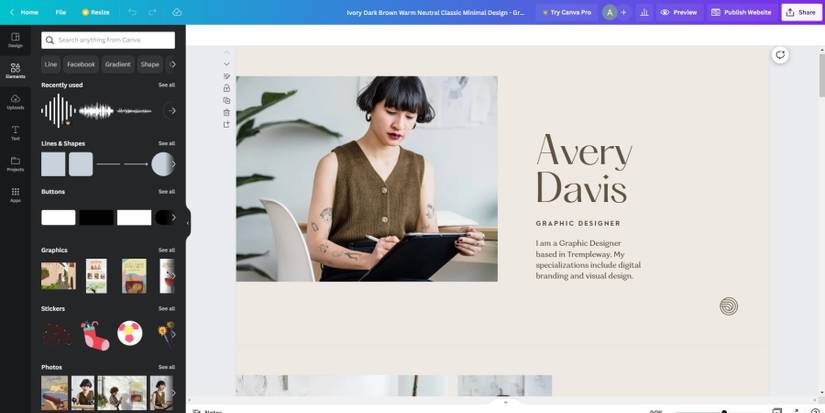Image resolution: width=825 pixels, height=413 pixels.
Task: Add the square shape element
Action: [x=53, y=164]
